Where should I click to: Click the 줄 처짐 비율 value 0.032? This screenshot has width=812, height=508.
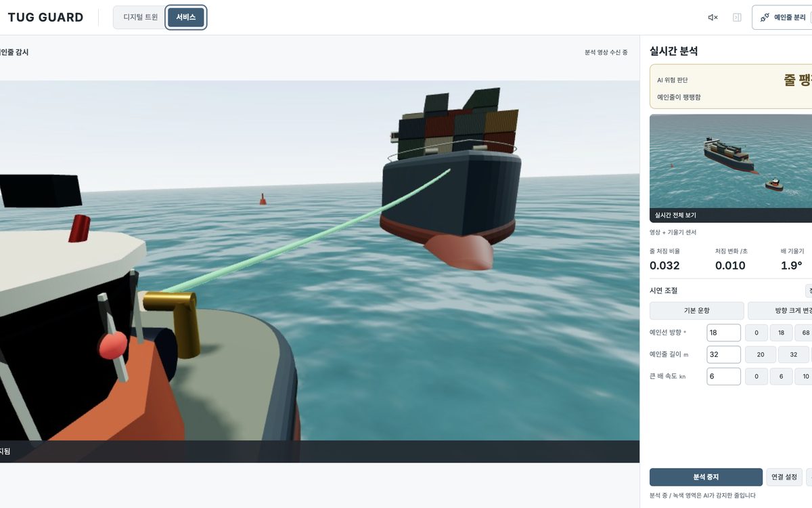[x=664, y=266]
